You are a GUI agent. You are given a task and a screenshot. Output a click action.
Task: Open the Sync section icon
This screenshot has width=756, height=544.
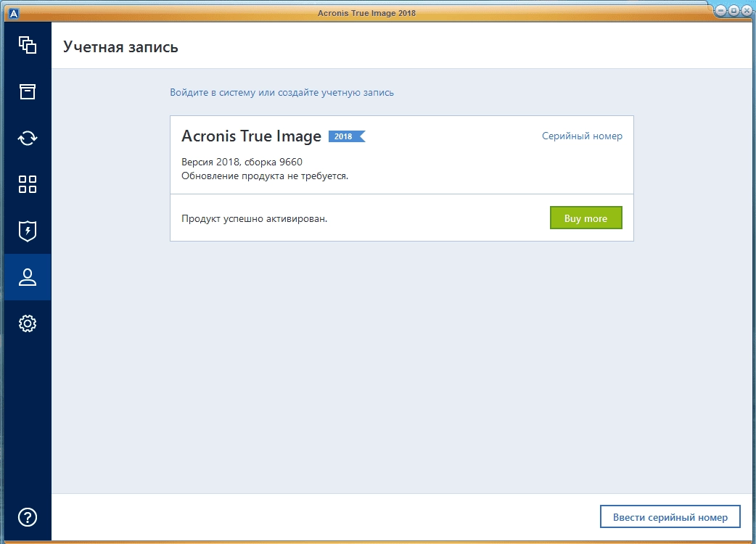[28, 139]
